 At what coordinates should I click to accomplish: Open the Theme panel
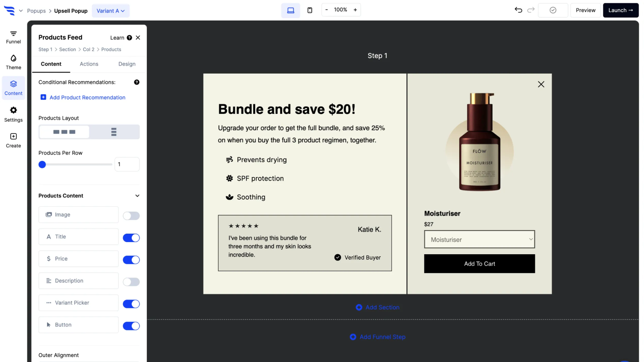point(13,62)
